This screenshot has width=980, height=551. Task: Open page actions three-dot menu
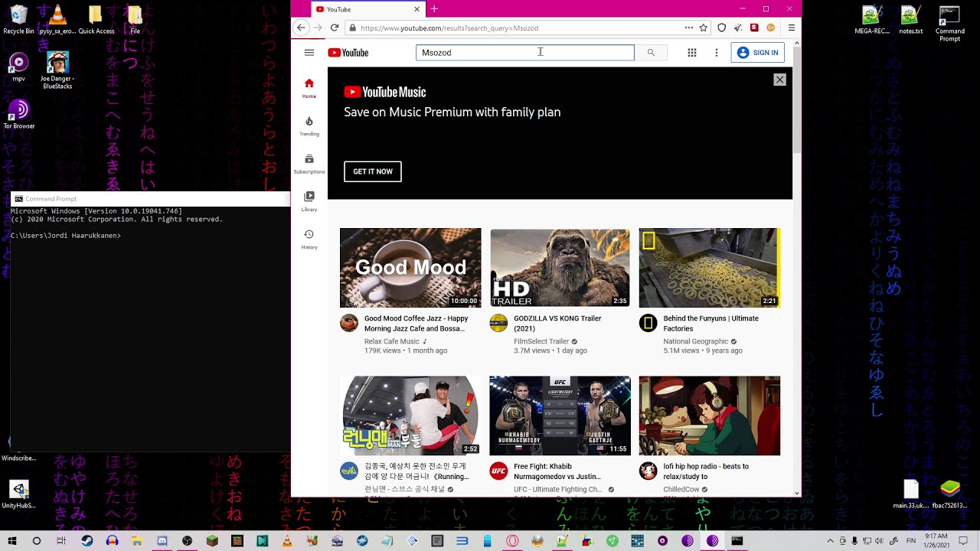coord(689,28)
